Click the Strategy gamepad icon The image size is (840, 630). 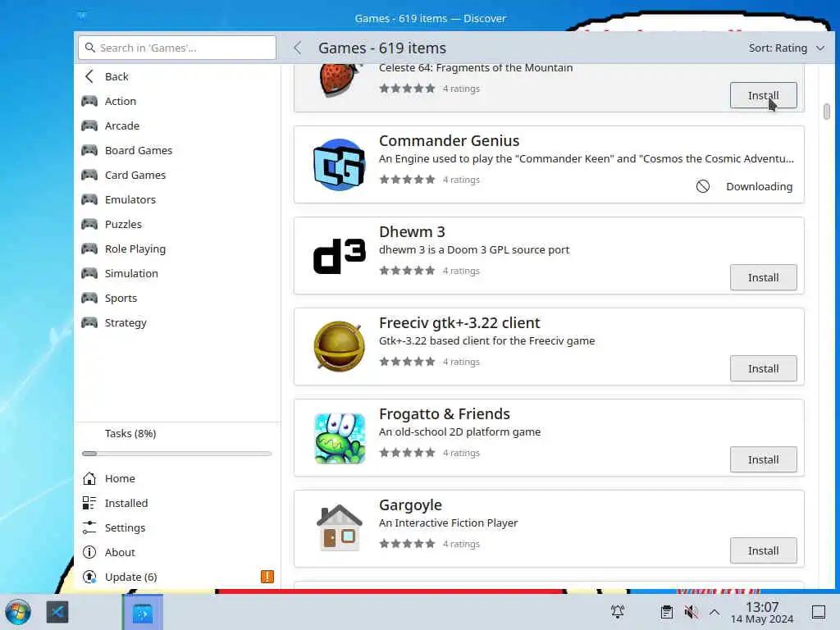89,323
